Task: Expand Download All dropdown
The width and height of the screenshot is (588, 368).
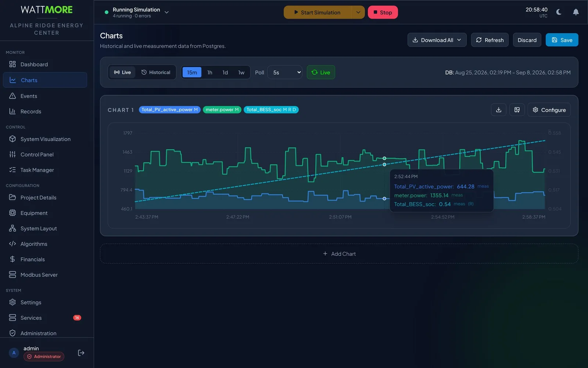Action: [437, 40]
